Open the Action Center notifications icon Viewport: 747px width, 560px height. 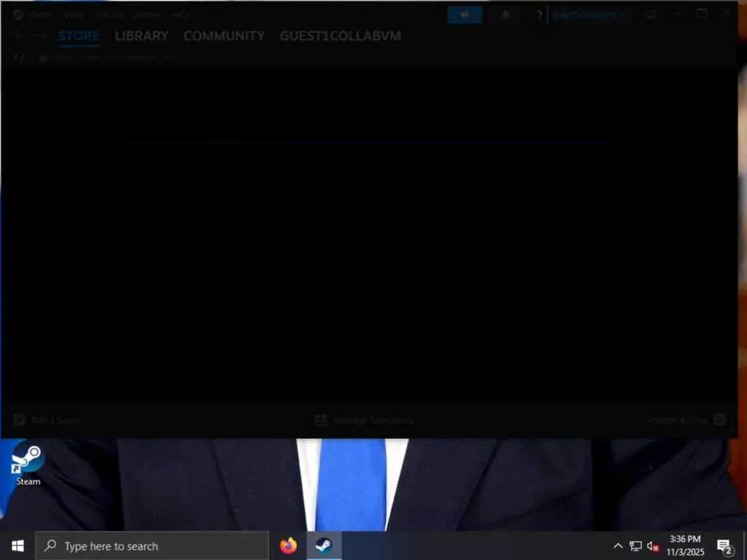click(x=724, y=547)
